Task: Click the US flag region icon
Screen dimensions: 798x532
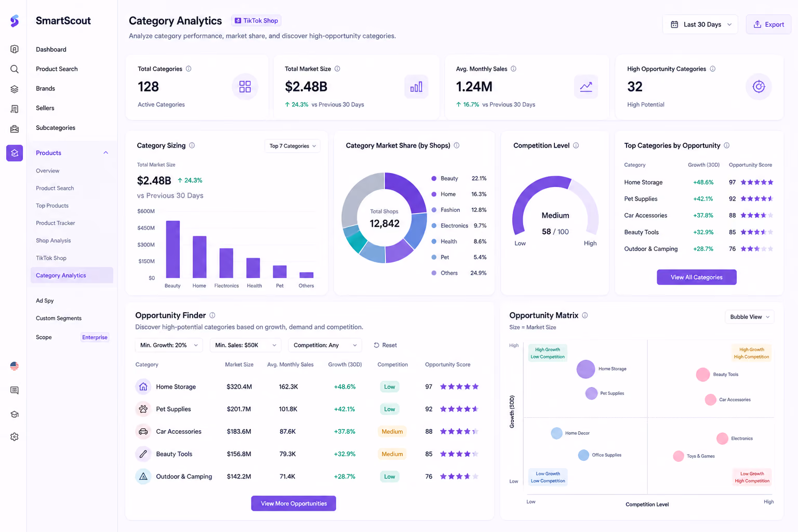Action: (15, 366)
